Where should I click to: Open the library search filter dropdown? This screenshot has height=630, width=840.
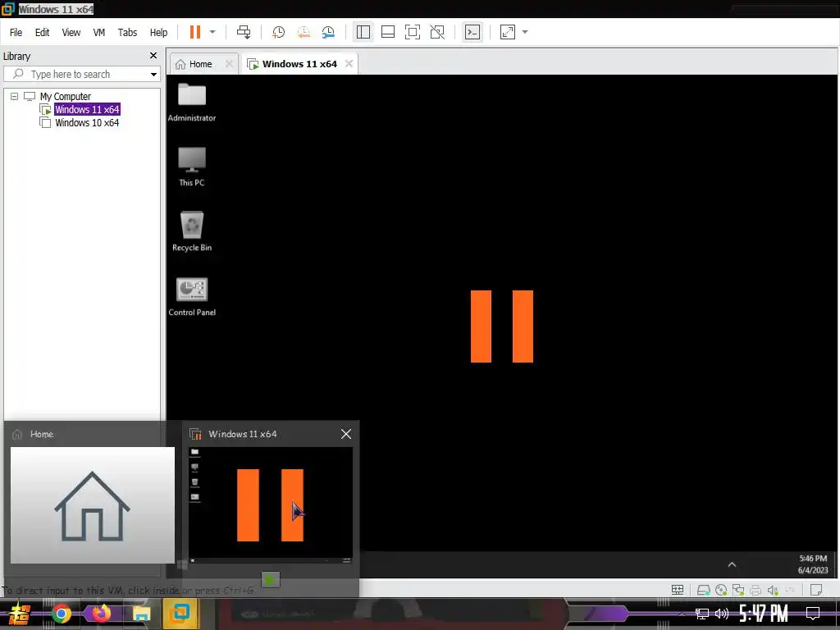tap(153, 75)
